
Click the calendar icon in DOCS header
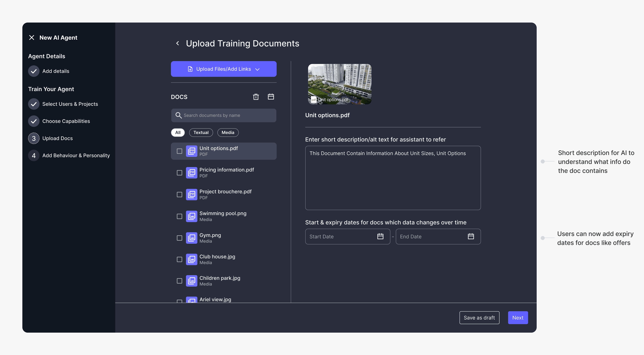(x=271, y=97)
